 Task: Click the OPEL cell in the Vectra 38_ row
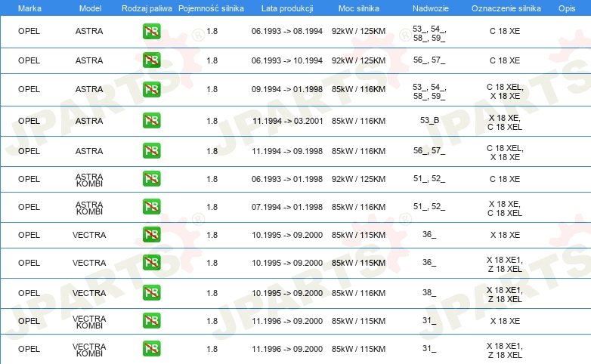click(x=29, y=293)
